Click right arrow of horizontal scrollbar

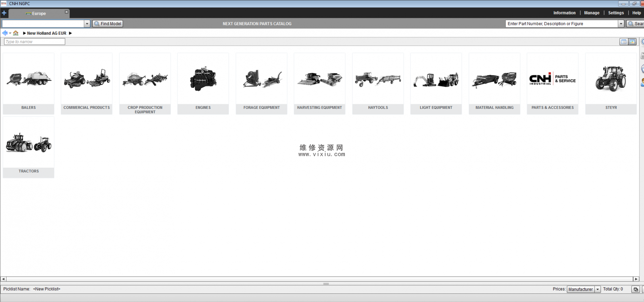(636, 279)
